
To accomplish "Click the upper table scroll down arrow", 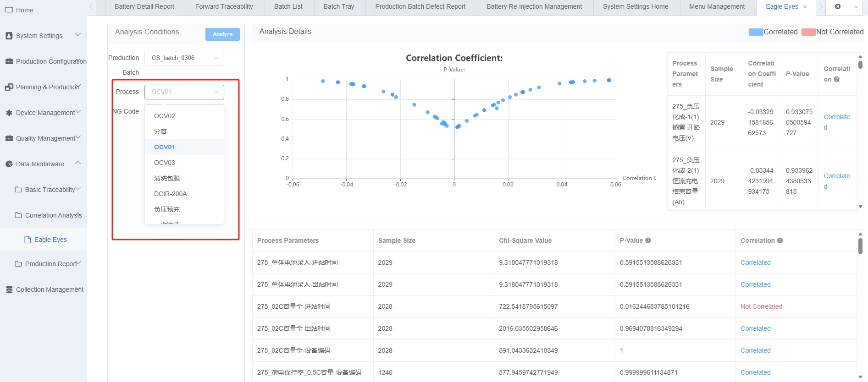I will pos(860,207).
